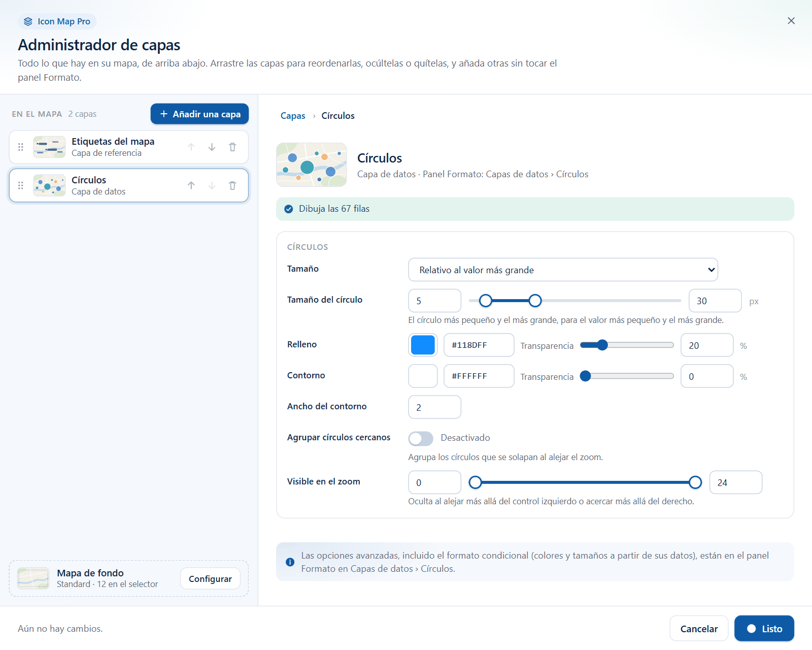Click the Contorno transparency slider handle

pyautogui.click(x=585, y=376)
